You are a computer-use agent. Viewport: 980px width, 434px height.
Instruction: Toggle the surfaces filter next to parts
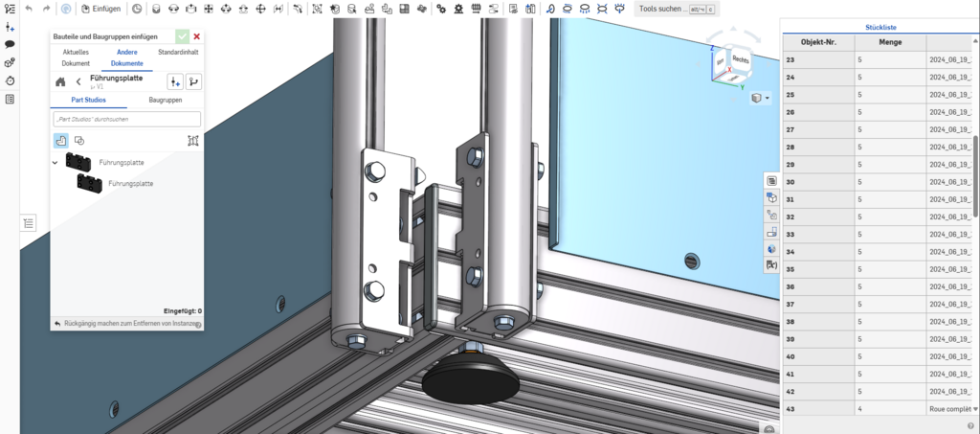pos(79,141)
